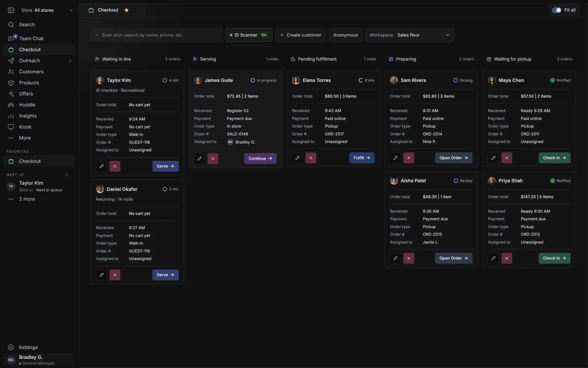
Task: Edit Daniel Okafor's order pencil icon
Action: pyautogui.click(x=101, y=275)
